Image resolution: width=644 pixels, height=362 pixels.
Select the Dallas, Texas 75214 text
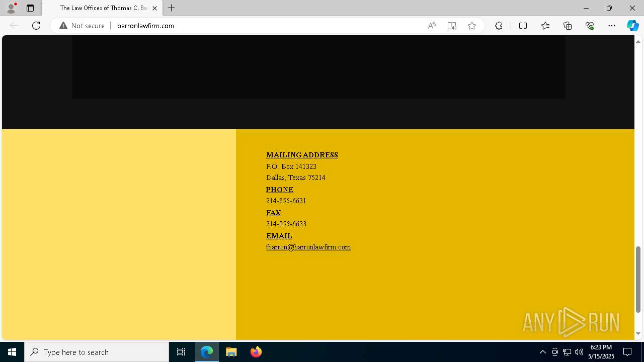[x=296, y=177]
